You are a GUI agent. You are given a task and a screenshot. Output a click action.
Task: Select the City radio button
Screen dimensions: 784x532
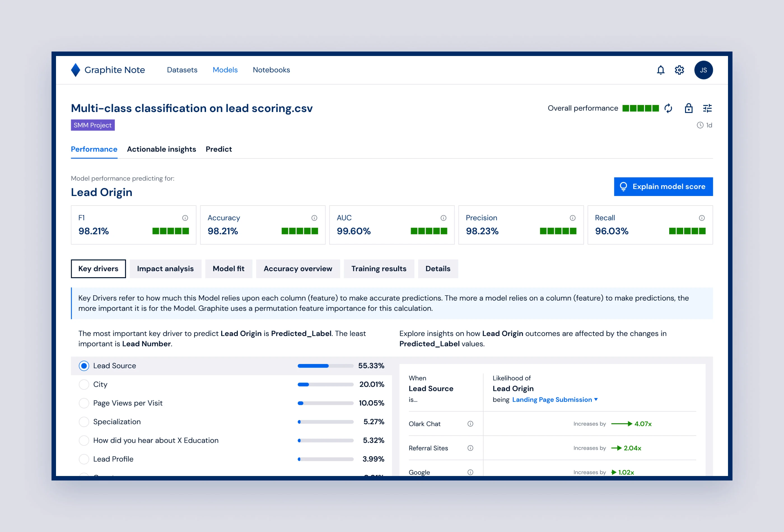click(84, 384)
